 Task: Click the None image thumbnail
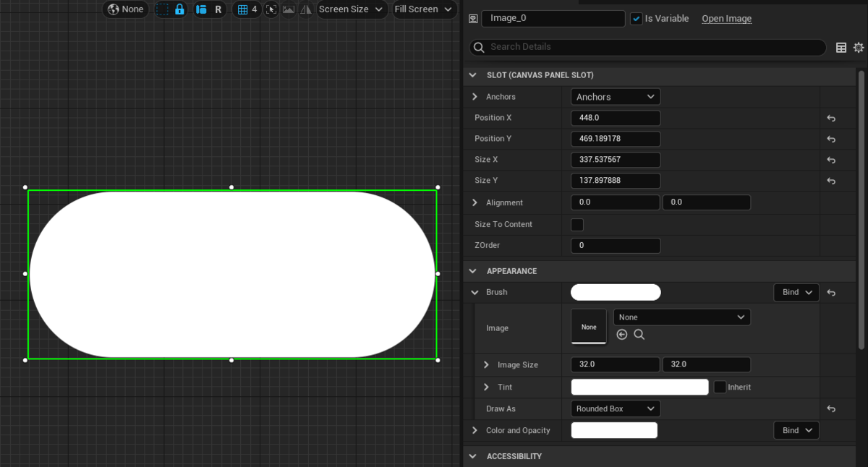click(x=589, y=327)
